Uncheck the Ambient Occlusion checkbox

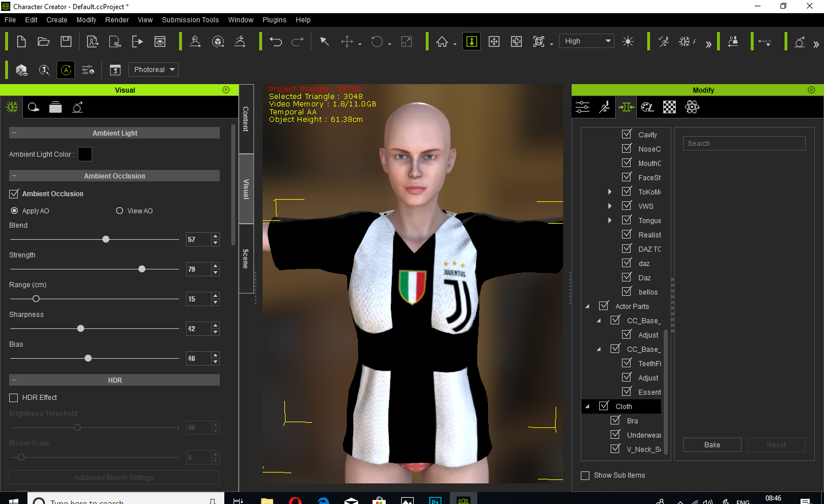[x=14, y=194]
